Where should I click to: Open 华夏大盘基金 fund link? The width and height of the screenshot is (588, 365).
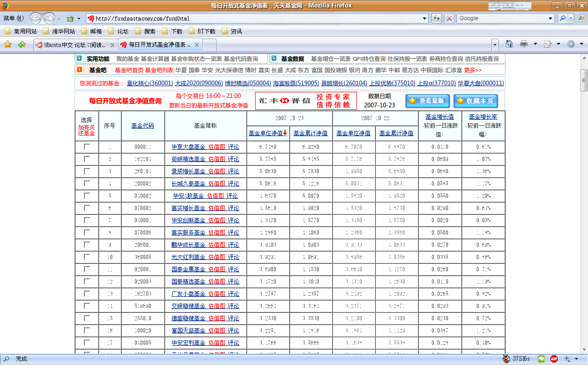pyautogui.click(x=188, y=147)
